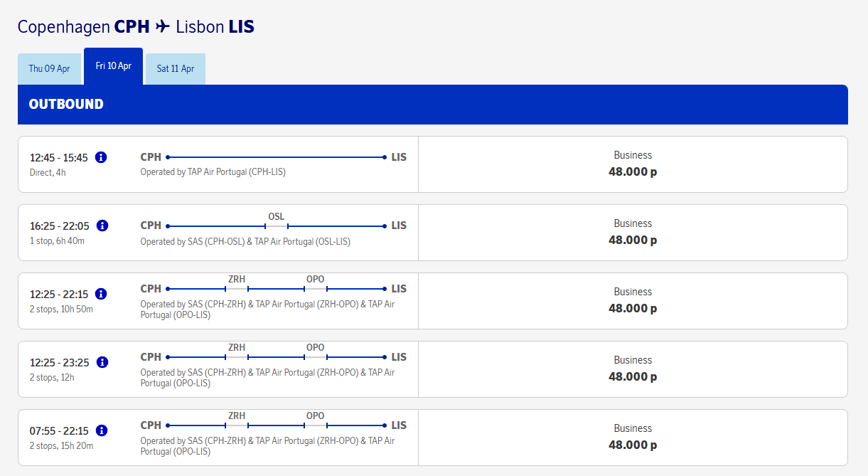Viewport: 868px width, 476px height.
Task: Choose Business 48.000 p for OSL stopover flight
Action: pyautogui.click(x=633, y=233)
